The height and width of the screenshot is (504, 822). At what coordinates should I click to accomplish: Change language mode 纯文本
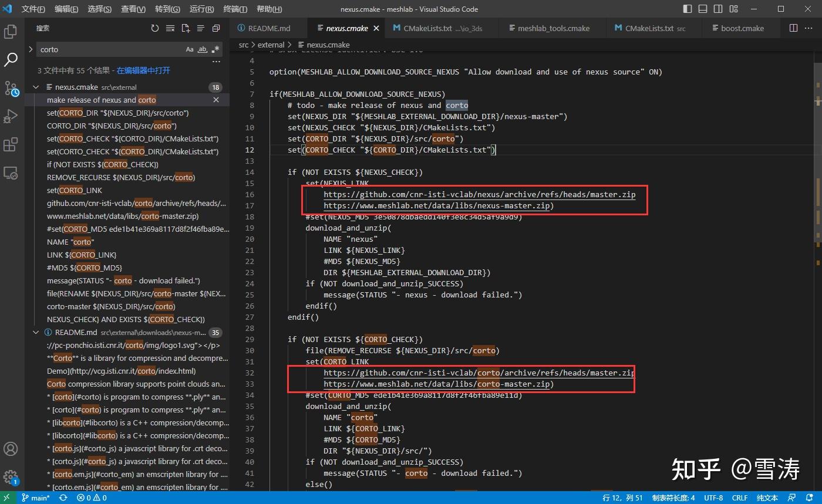(767, 498)
